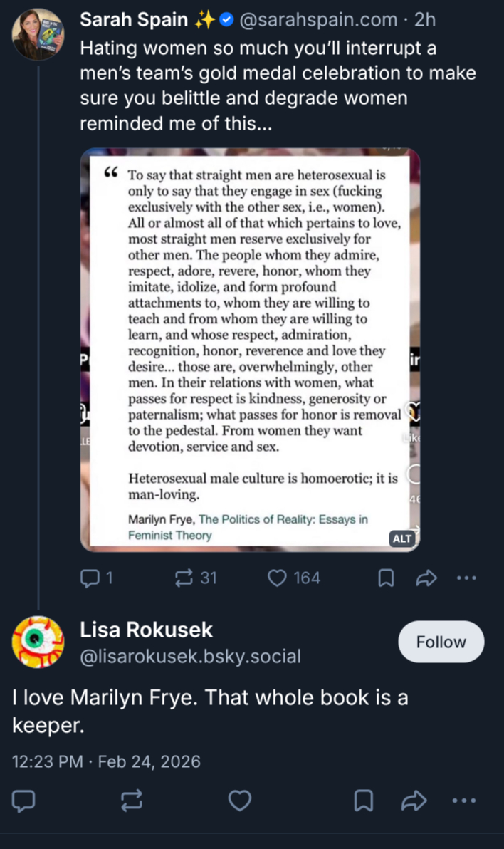
Task: Open more options on Lisa Rokusek's post
Action: tap(464, 801)
